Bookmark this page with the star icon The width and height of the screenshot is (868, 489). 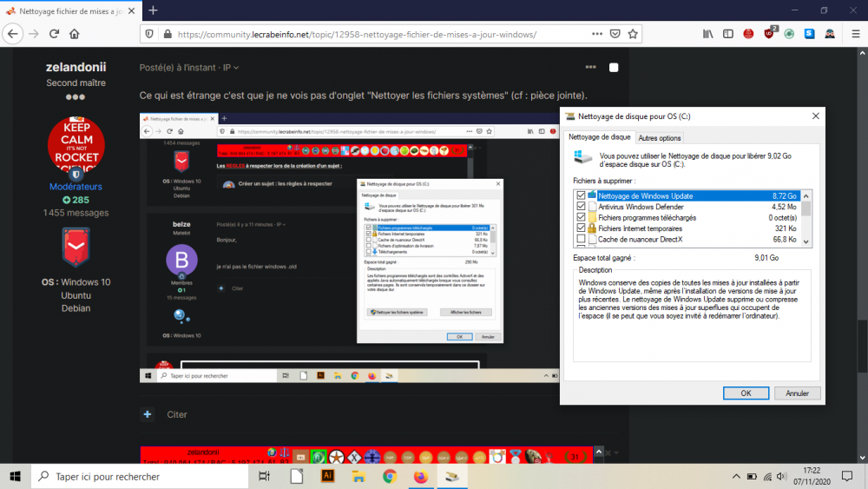coord(634,35)
